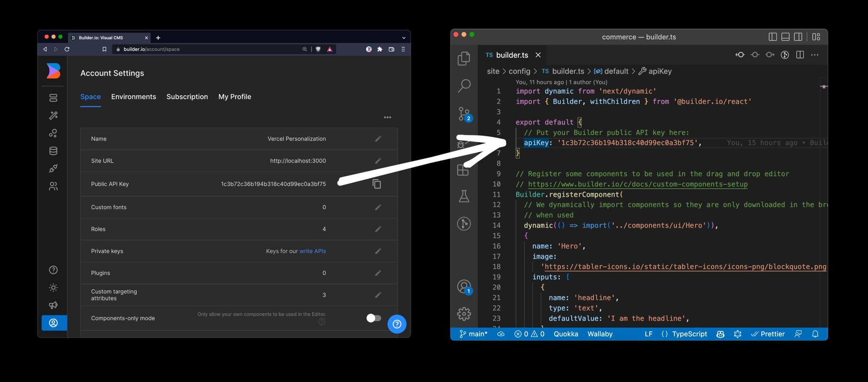Open three-dots menu in Account Settings
This screenshot has width=868, height=382.
(x=388, y=117)
